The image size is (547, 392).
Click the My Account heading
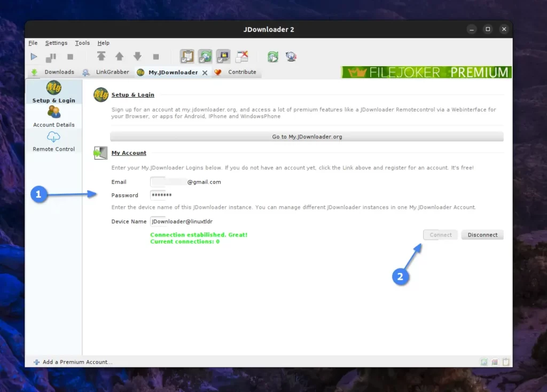[129, 153]
